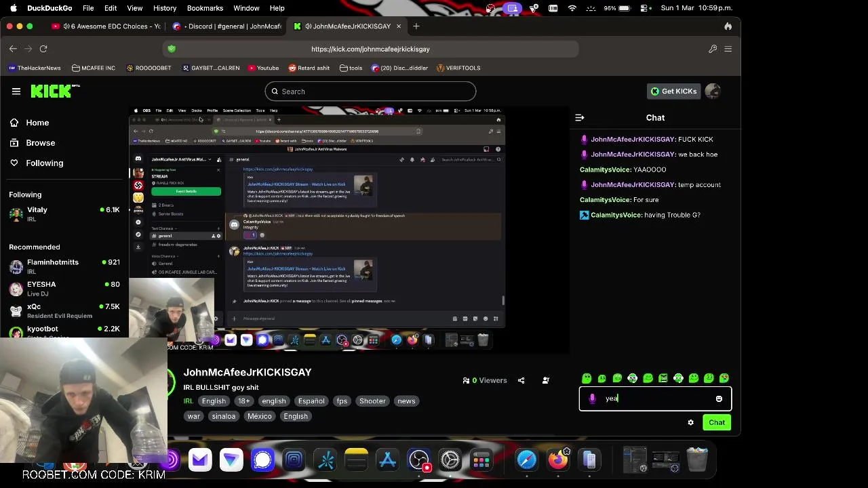868x488 pixels.
Task: Close the JohnMcAfeeJrKICKISGAY tab
Action: click(x=399, y=26)
